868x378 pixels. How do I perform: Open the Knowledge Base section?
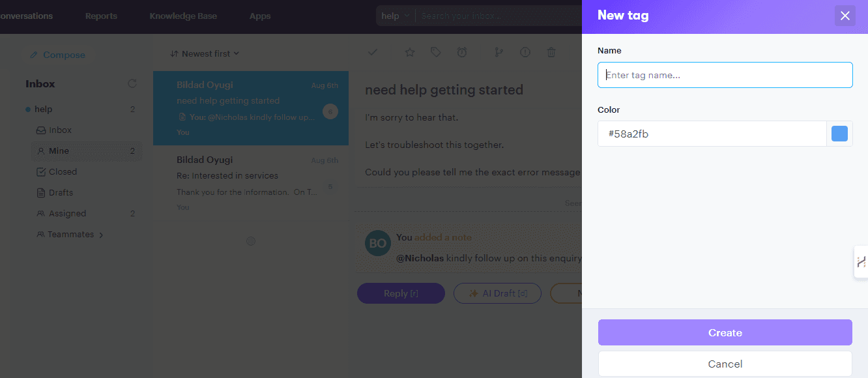[183, 16]
